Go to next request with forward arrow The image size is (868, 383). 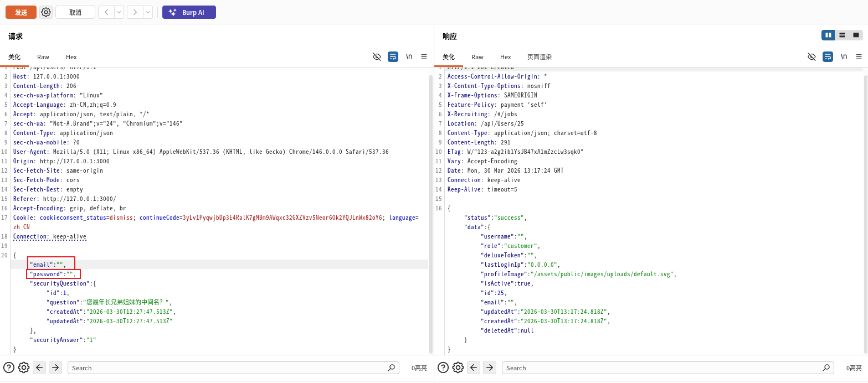pyautogui.click(x=135, y=12)
